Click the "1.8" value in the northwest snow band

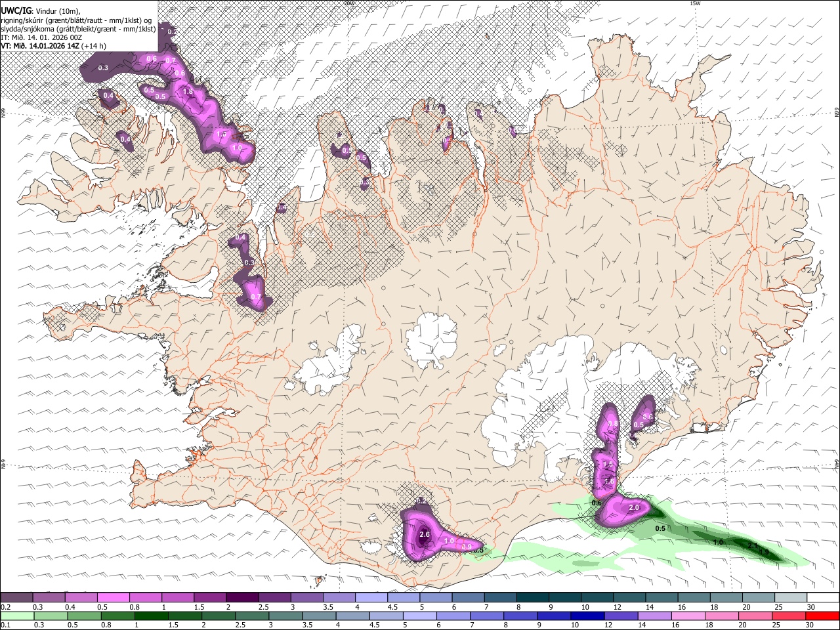click(188, 92)
